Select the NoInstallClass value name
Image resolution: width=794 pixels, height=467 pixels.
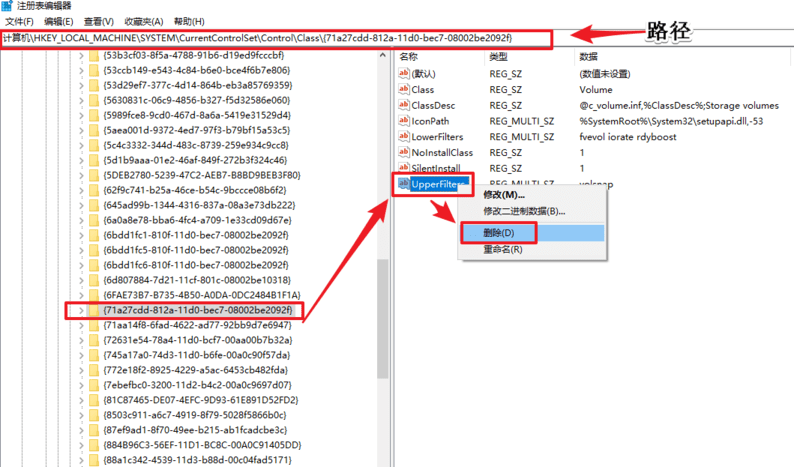coord(442,152)
